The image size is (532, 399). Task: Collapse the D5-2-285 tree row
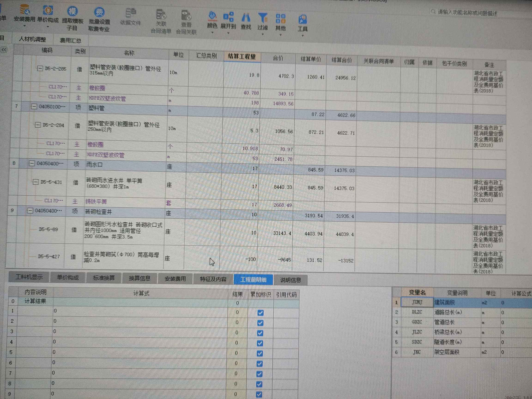40,69
